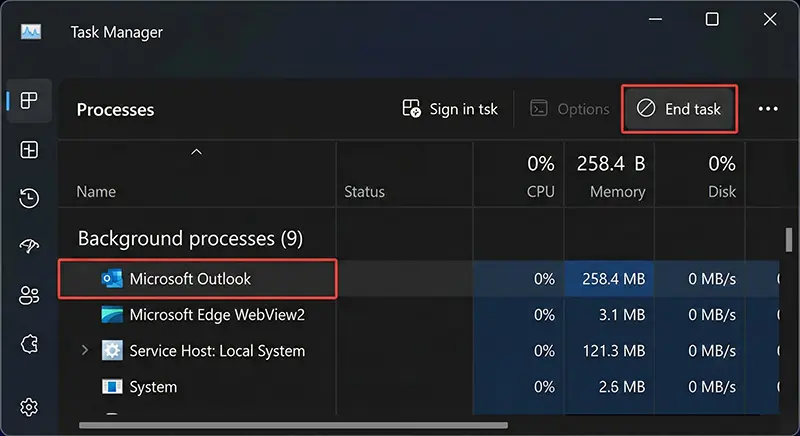Click the Task Manager app icon
Screen dimensions: 800x436
coord(31,32)
